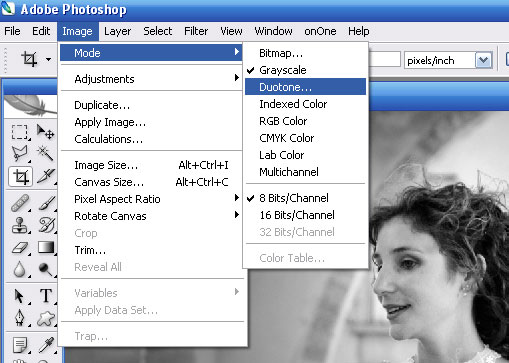Choose Duotone... mode
The height and width of the screenshot is (363, 509).
(x=305, y=87)
